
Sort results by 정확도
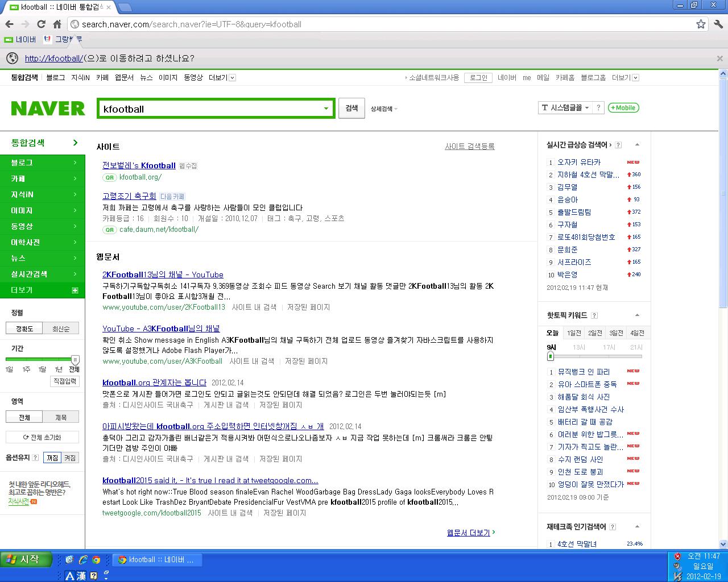(x=24, y=329)
